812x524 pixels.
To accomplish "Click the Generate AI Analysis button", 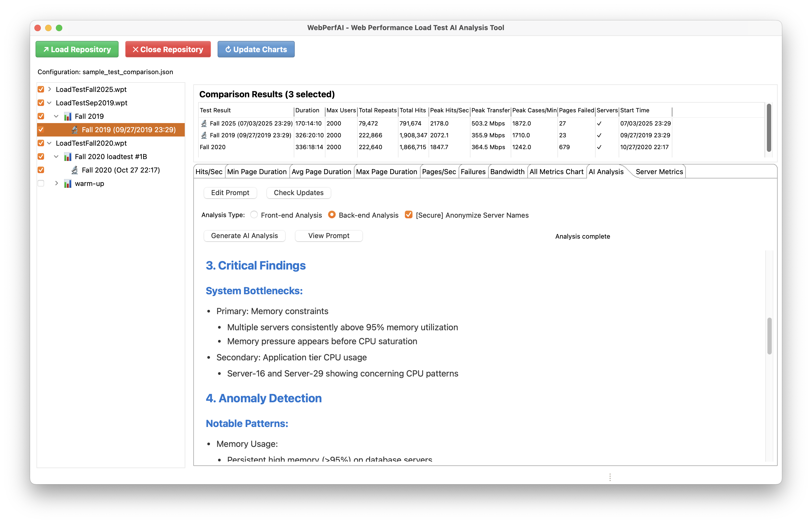I will pos(244,236).
